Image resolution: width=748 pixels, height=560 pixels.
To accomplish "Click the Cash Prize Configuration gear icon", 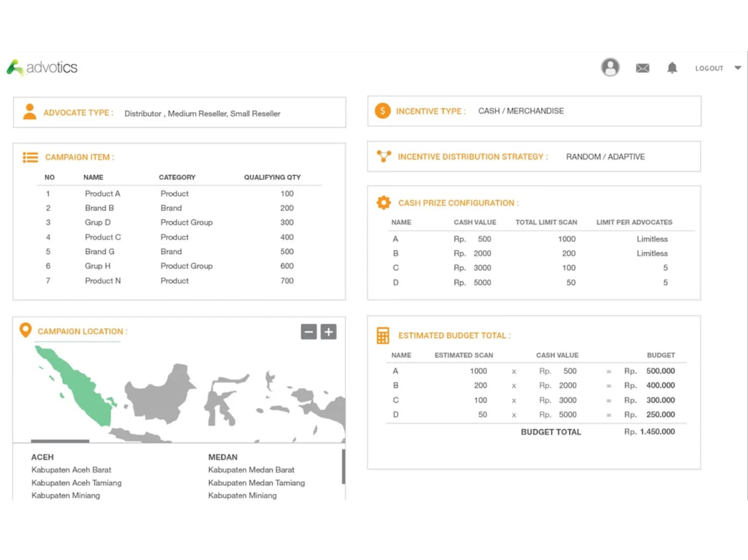I will click(x=384, y=203).
